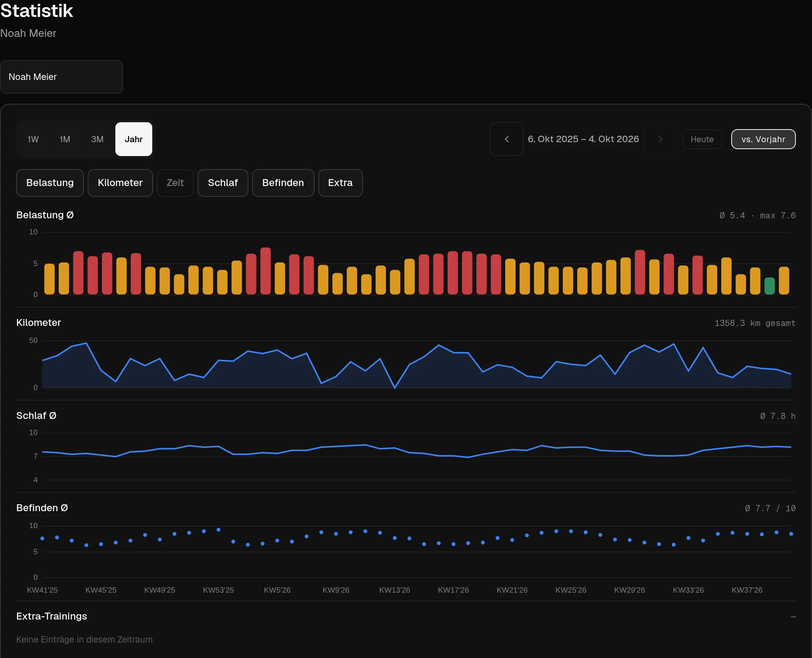Click the KW41'25 axis label
The width and height of the screenshot is (812, 658).
coord(42,590)
